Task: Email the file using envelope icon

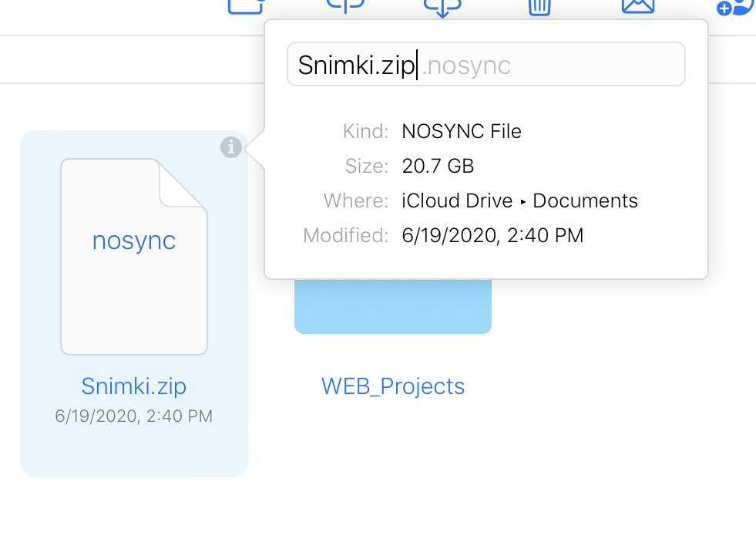Action: point(638,6)
